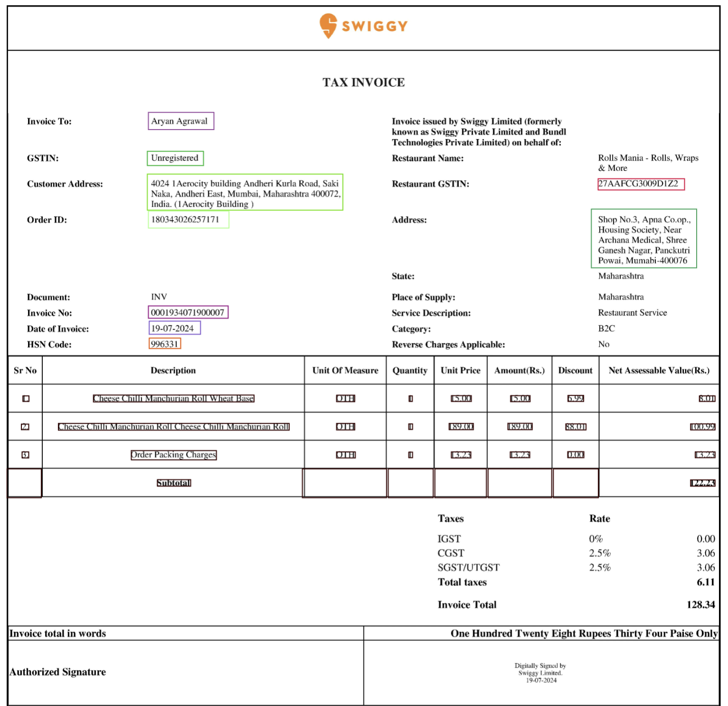Select the 88.01 discount value
The image size is (728, 706).
pos(576,427)
